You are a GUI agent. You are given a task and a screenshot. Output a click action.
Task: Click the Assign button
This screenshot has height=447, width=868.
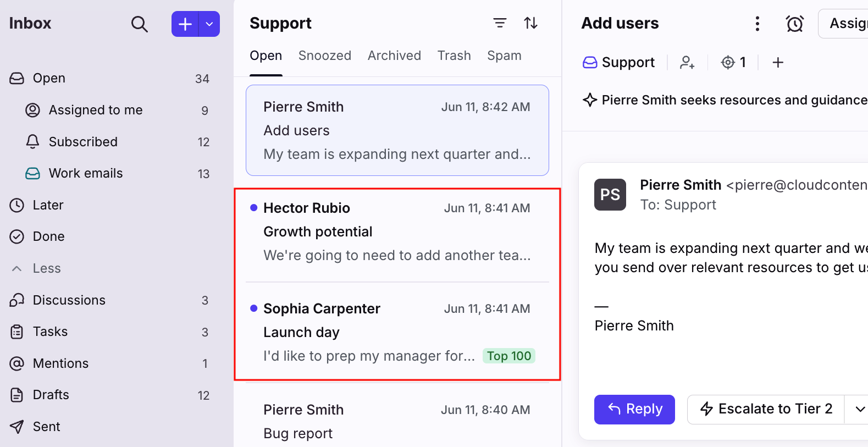click(843, 24)
